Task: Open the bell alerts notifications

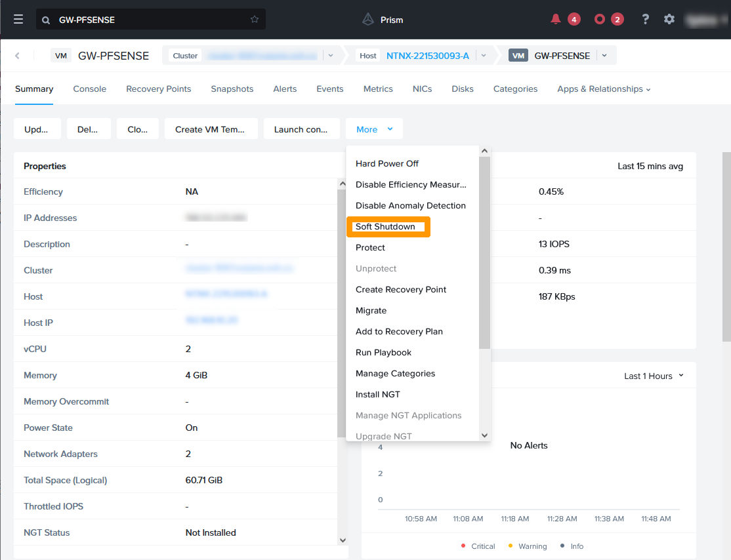Action: point(556,20)
